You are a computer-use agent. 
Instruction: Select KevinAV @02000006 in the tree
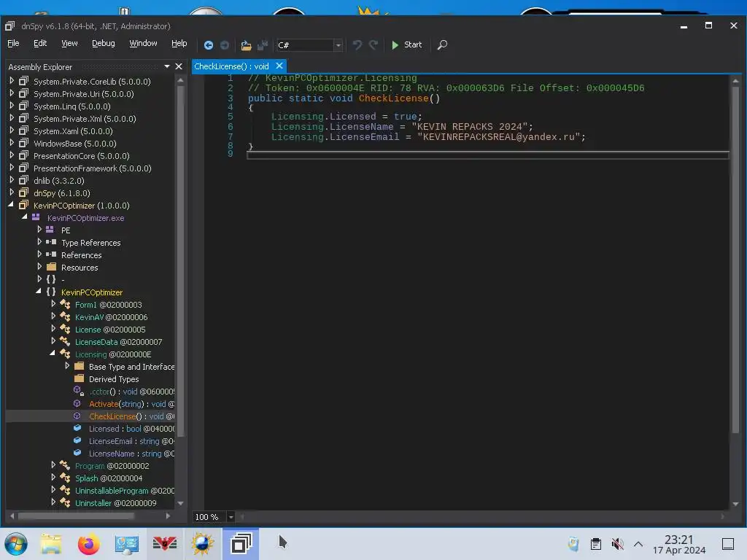[111, 317]
